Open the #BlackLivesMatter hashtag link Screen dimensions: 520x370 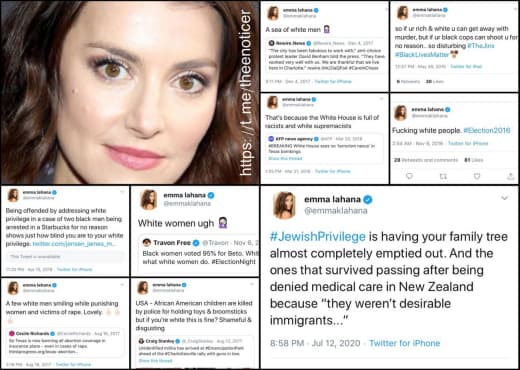(x=422, y=54)
